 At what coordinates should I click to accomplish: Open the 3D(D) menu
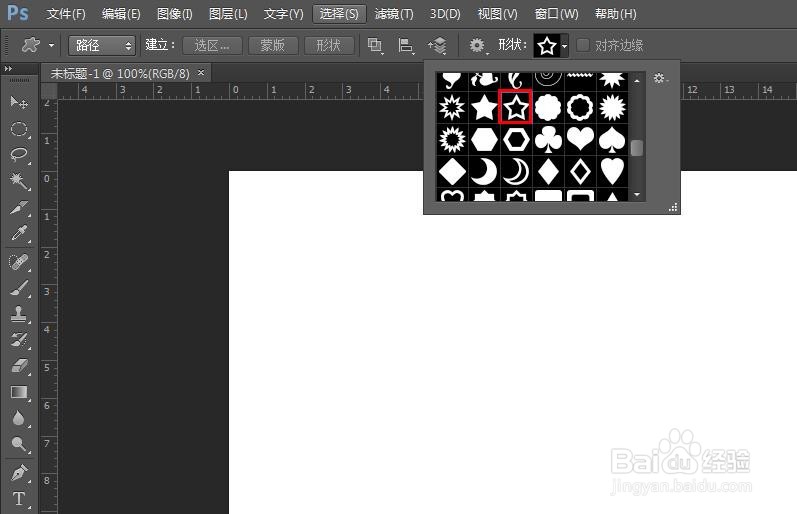tap(445, 14)
